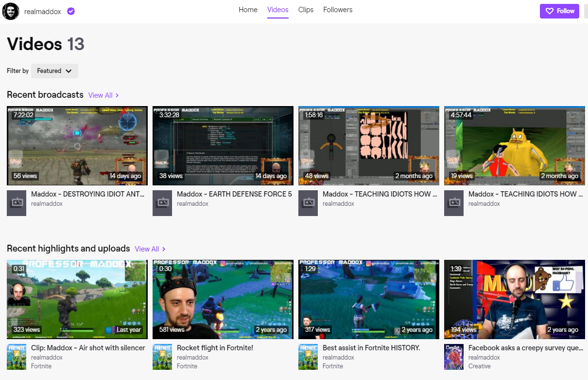Open Best assist in Fortnite HISTORY. title

pos(371,348)
